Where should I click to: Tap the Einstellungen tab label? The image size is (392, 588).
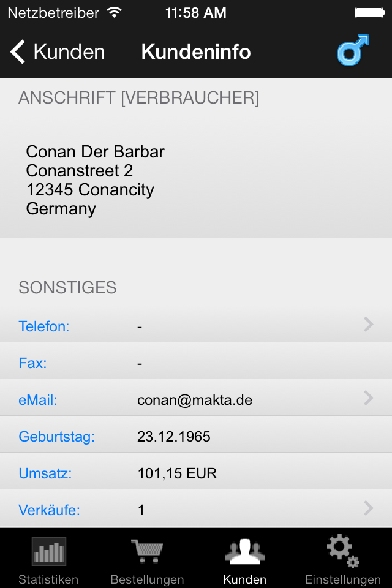click(x=343, y=579)
